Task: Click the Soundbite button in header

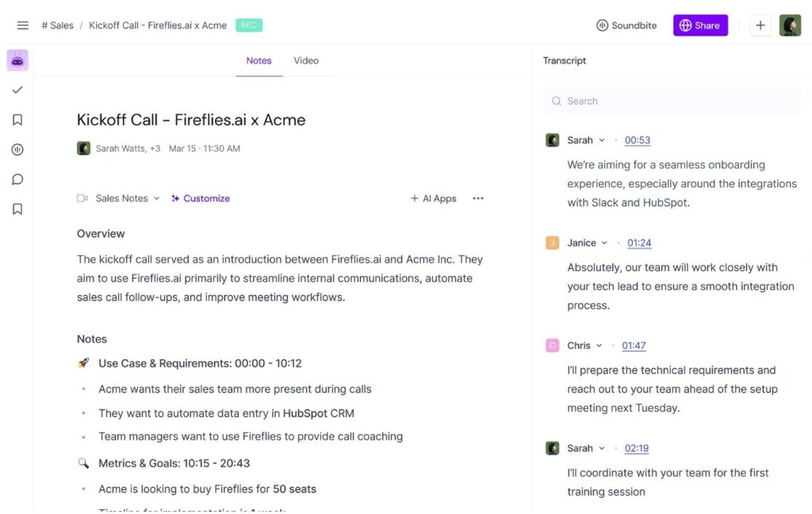Action: (x=626, y=25)
